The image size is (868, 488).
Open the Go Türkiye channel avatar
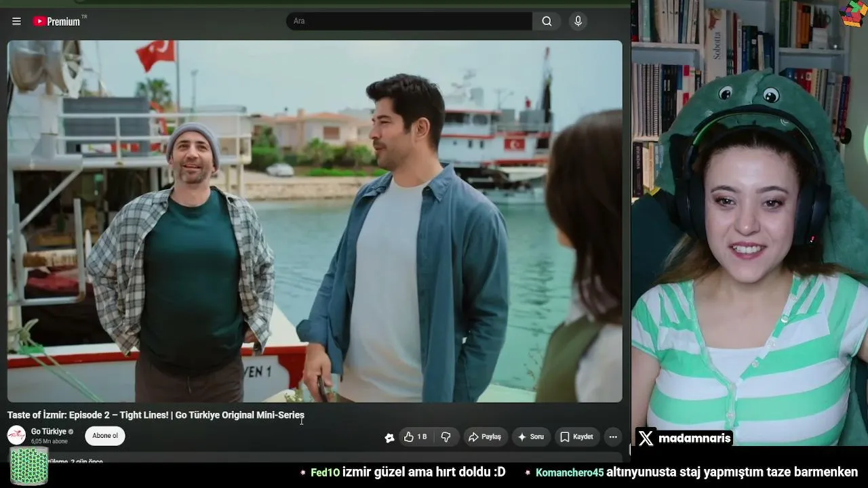[16, 435]
